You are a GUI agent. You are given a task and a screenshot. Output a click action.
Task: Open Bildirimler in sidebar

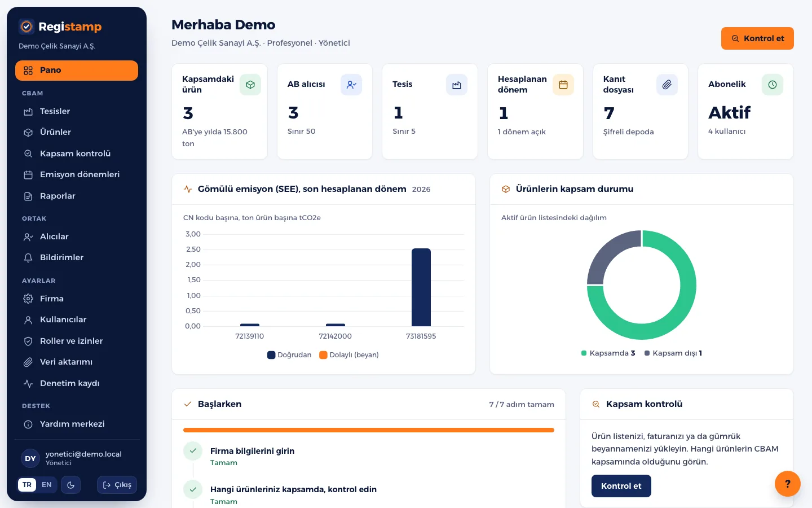click(x=77, y=258)
